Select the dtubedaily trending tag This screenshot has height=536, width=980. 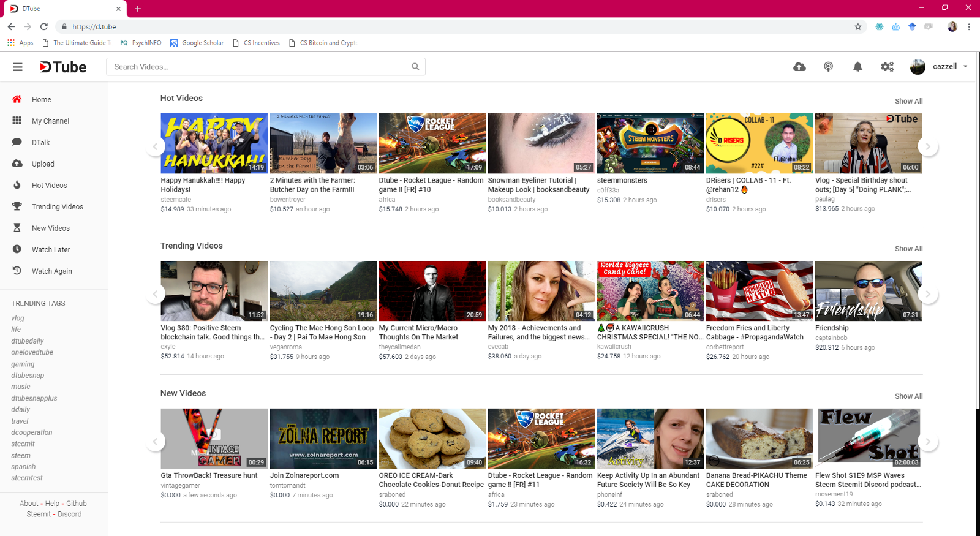[28, 341]
